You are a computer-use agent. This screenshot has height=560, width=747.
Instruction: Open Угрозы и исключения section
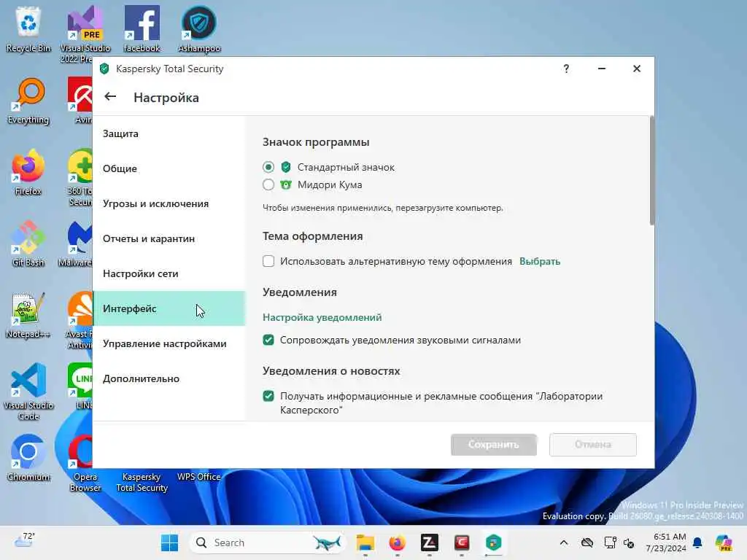tap(169, 204)
